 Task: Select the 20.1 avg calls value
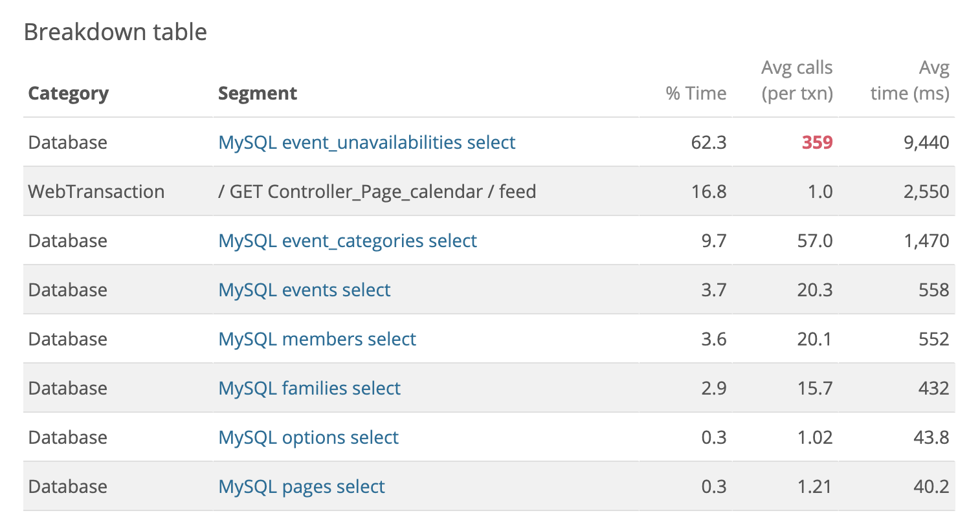pos(815,339)
